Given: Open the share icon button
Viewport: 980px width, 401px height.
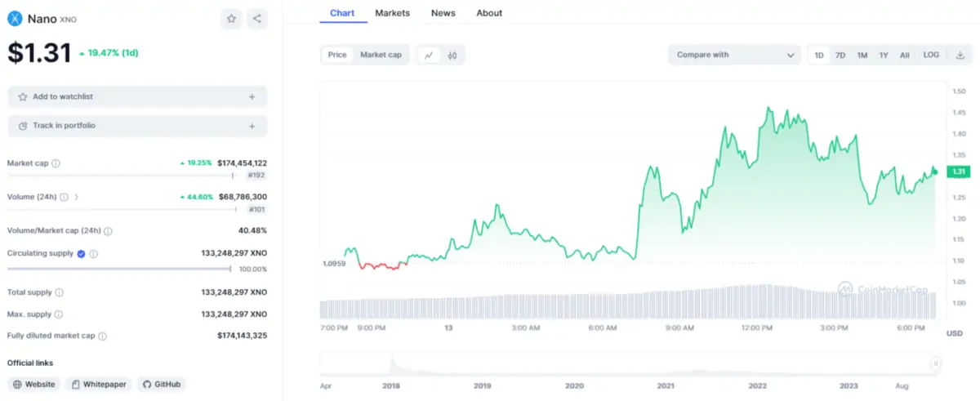Looking at the screenshot, I should [257, 18].
